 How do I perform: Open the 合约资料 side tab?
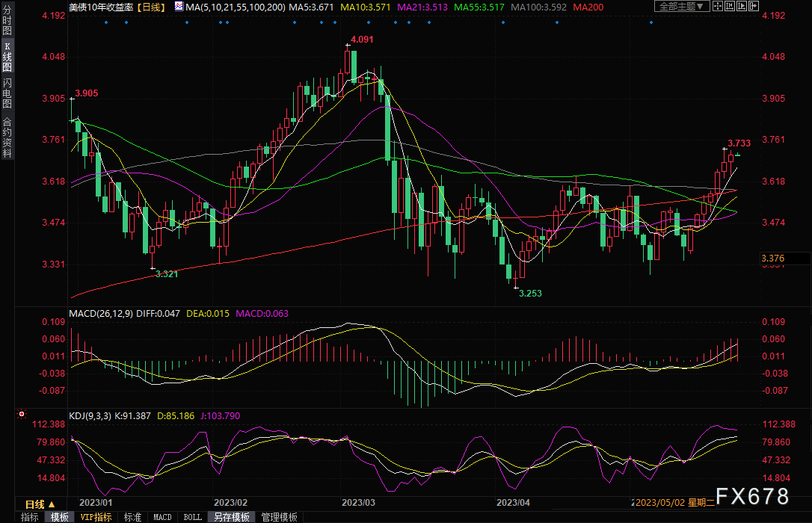(x=7, y=137)
